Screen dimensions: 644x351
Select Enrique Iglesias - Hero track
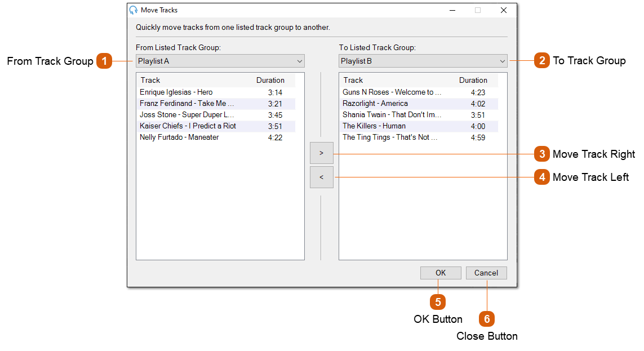tap(176, 92)
